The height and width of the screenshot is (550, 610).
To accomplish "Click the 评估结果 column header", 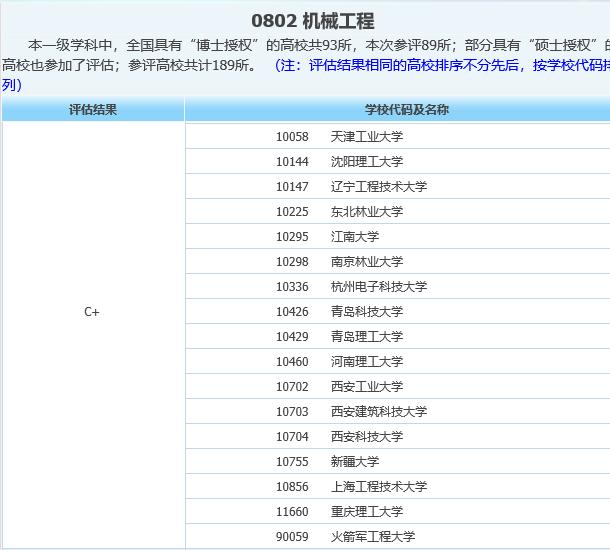I will point(93,110).
